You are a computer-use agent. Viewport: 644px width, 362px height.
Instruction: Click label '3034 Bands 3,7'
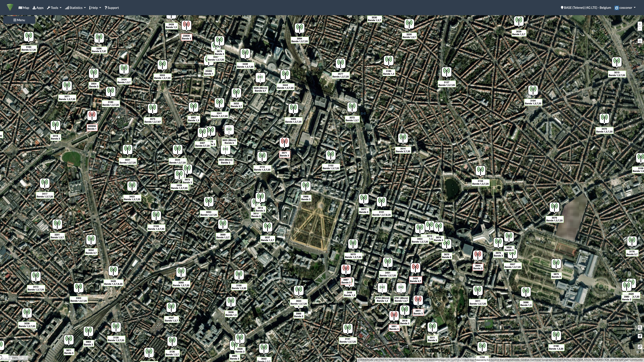pyautogui.click(x=91, y=252)
